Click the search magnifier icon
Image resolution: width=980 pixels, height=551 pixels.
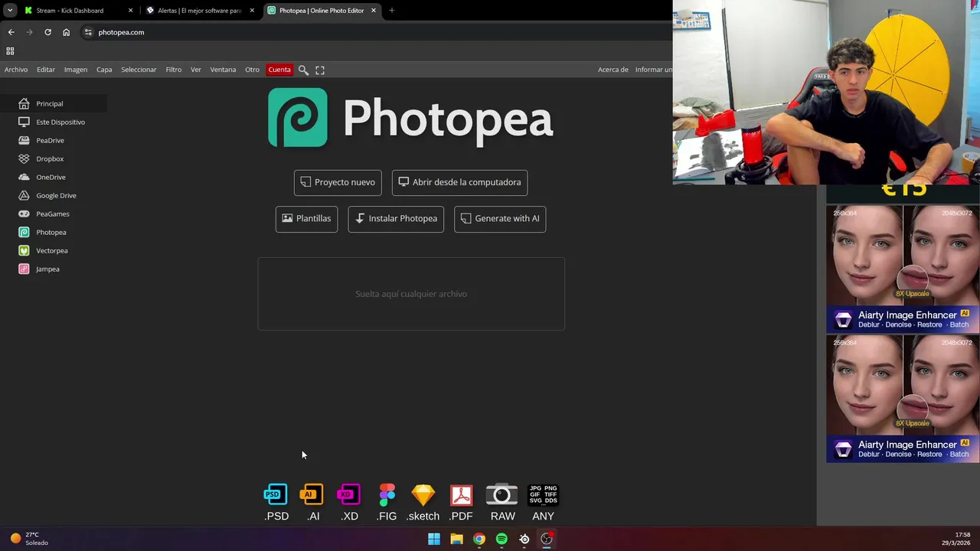pyautogui.click(x=303, y=70)
